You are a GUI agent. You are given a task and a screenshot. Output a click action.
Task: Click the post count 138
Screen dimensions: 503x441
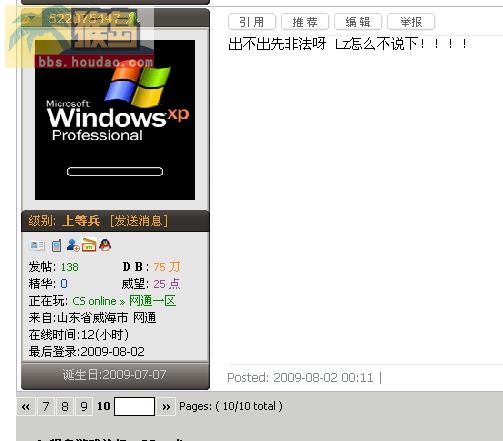pyautogui.click(x=70, y=267)
